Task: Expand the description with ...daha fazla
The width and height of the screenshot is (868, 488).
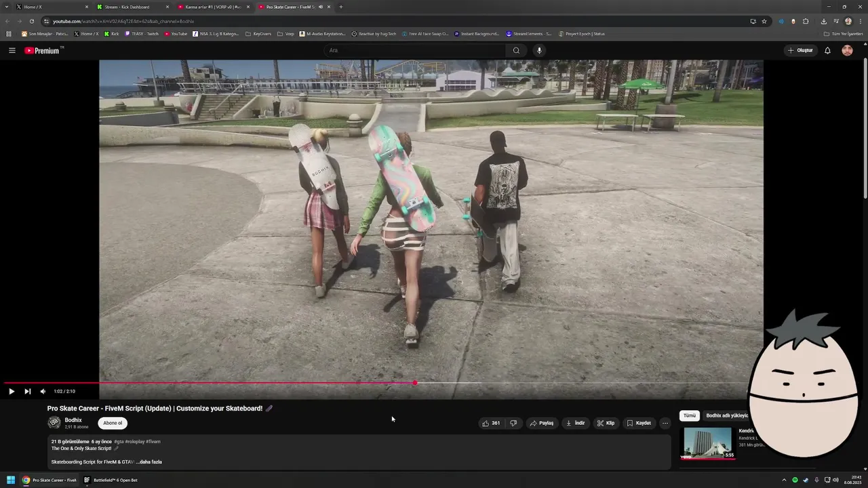Action: point(149,462)
